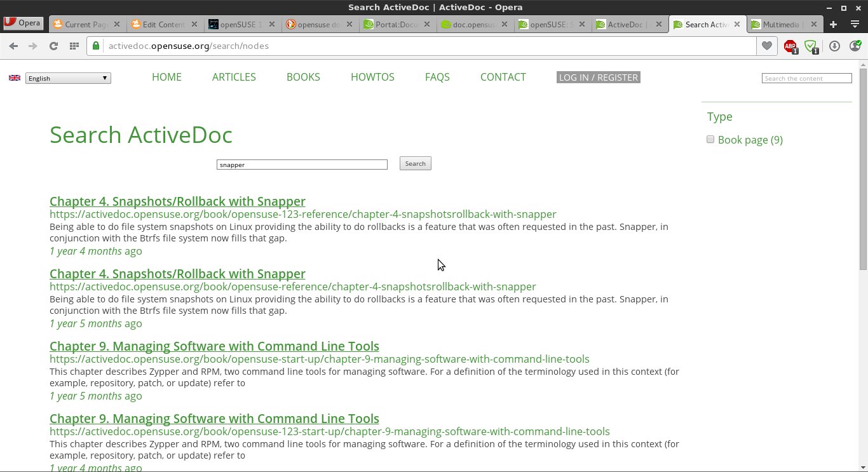Viewport: 868px width, 472px height.
Task: Click the globe checkmark extension icon
Action: 855,46
